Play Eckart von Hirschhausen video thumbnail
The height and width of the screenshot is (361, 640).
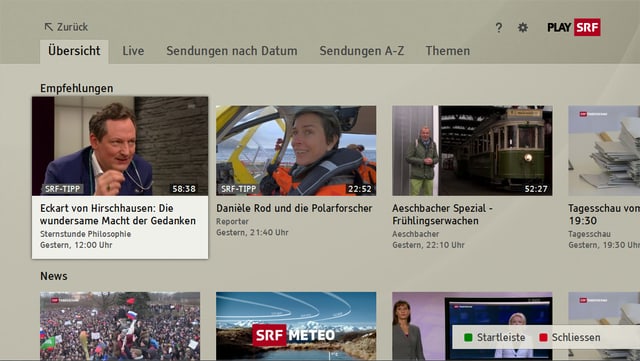[120, 146]
